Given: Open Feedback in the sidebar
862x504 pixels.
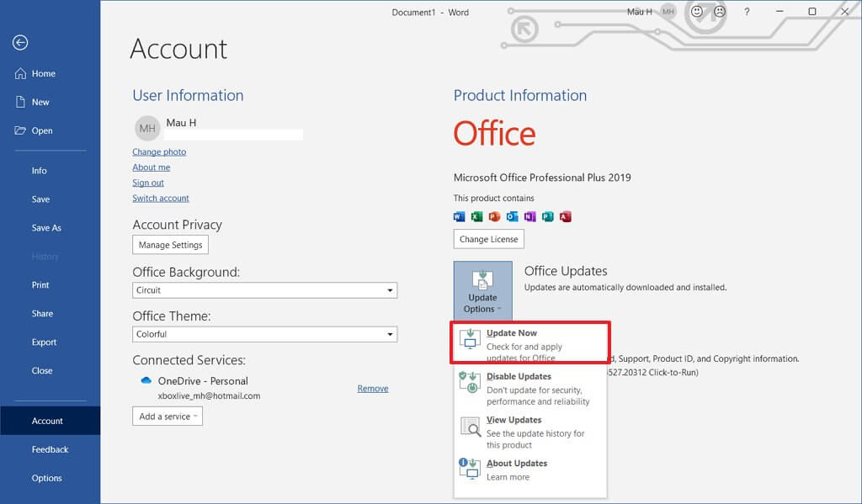Looking at the screenshot, I should (50, 449).
